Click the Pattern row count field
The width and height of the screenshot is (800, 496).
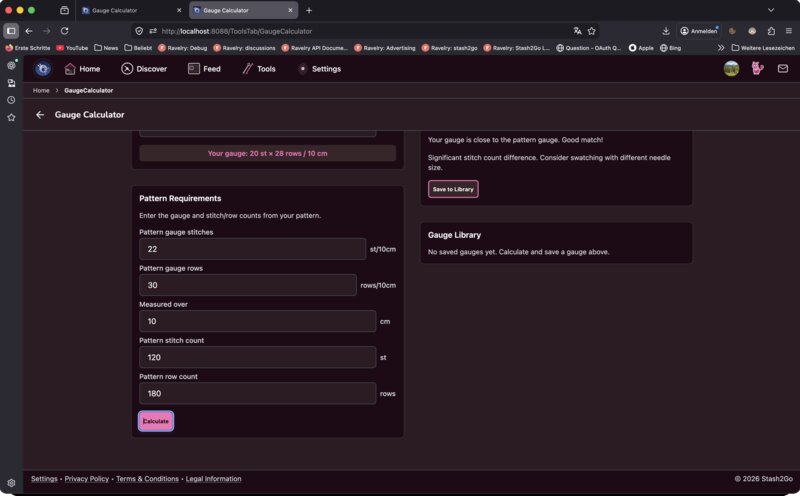pos(258,393)
